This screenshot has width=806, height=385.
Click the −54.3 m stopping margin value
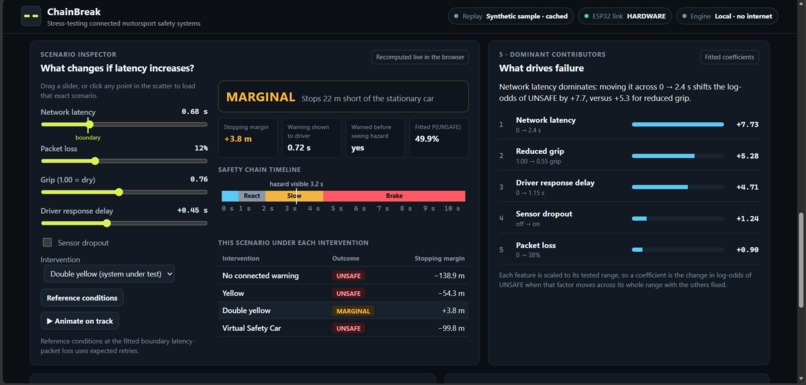click(x=451, y=293)
